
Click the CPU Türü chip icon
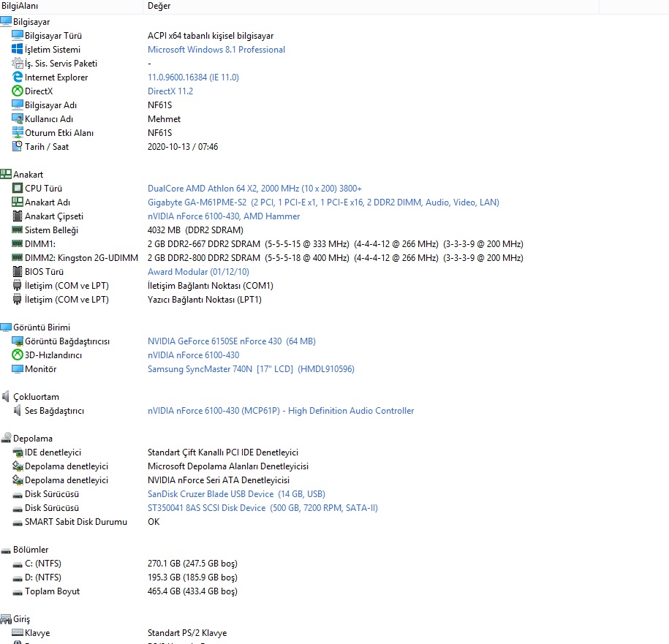(x=18, y=189)
